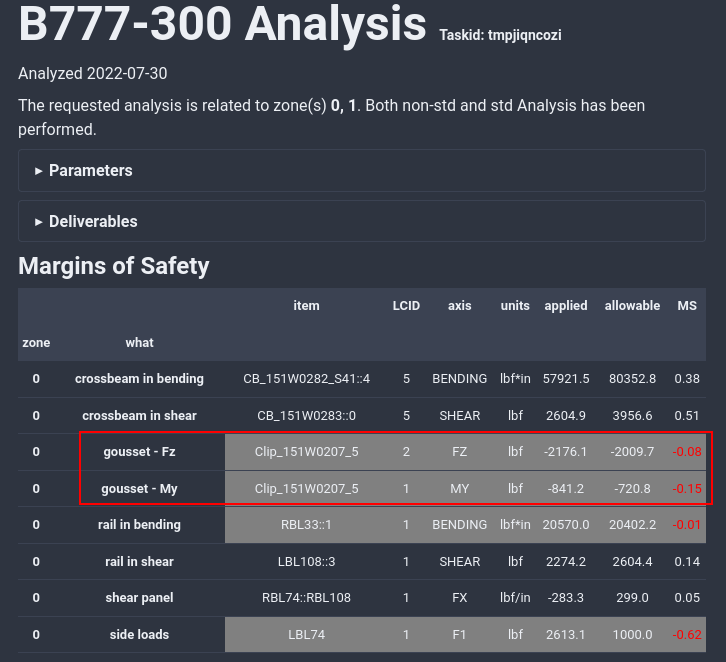Image resolution: width=726 pixels, height=662 pixels.
Task: Click the Margins of Safety heading
Action: pos(114,266)
